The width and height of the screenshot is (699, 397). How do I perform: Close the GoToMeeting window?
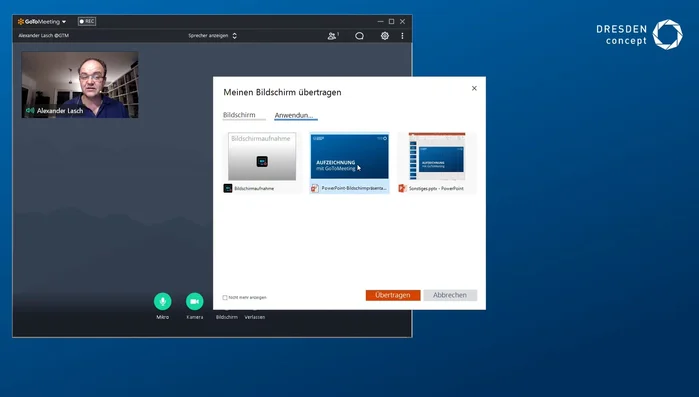(403, 21)
